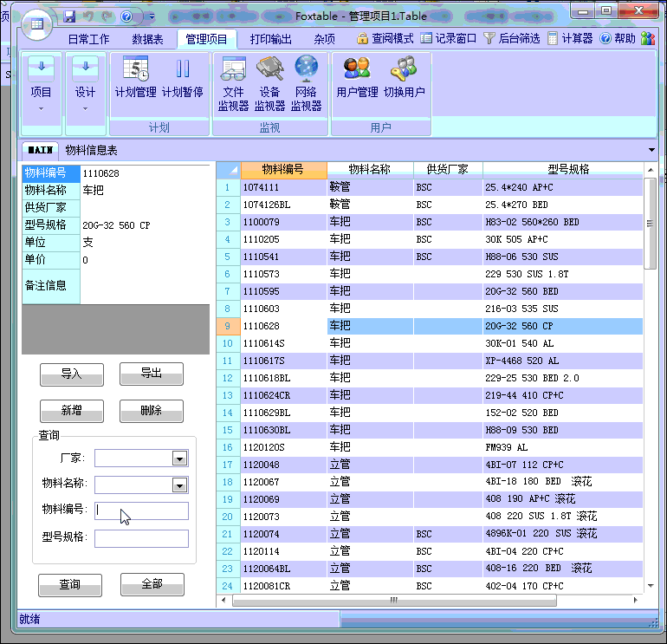Click the horizontal scrollbar right arrow

[x=636, y=600]
